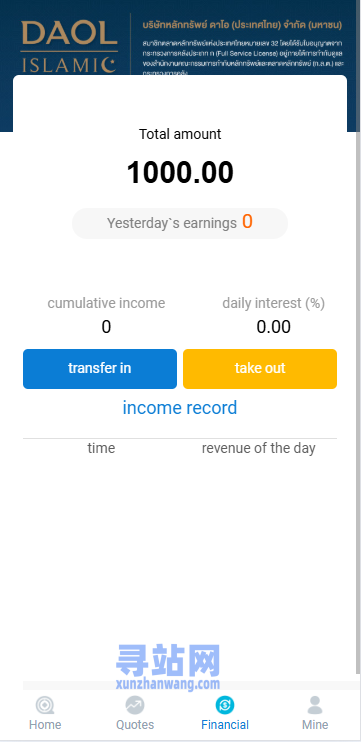Click the revenue of the day header
Viewport: 361px width, 742px height.
point(259,448)
